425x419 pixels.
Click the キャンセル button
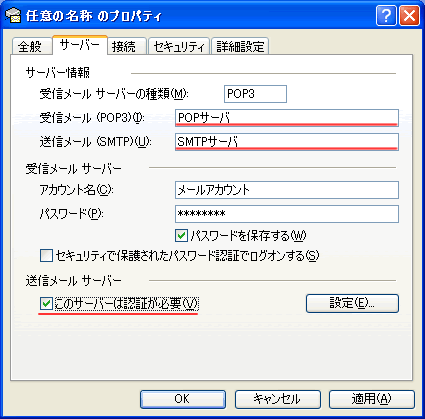[x=278, y=399]
